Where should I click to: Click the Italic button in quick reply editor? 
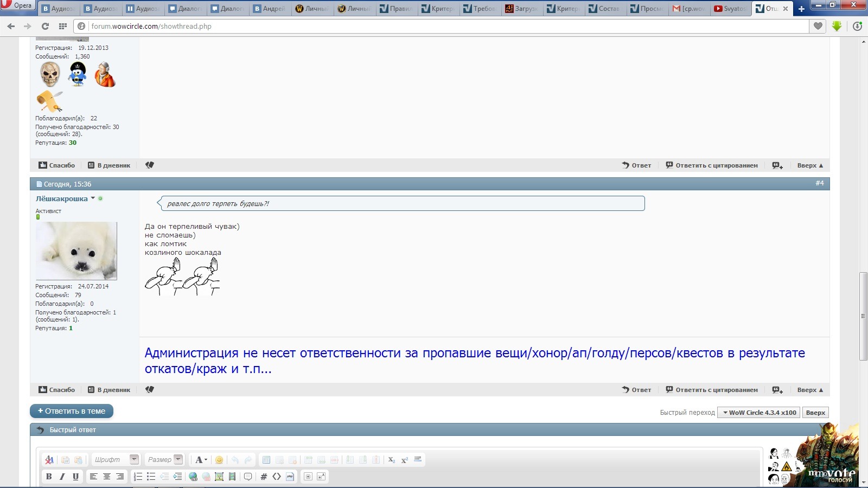(x=62, y=477)
